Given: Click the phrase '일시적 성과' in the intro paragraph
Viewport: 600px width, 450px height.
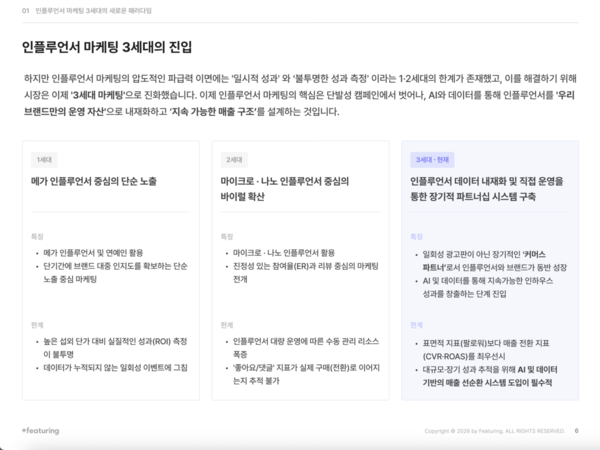Looking at the screenshot, I should point(256,78).
